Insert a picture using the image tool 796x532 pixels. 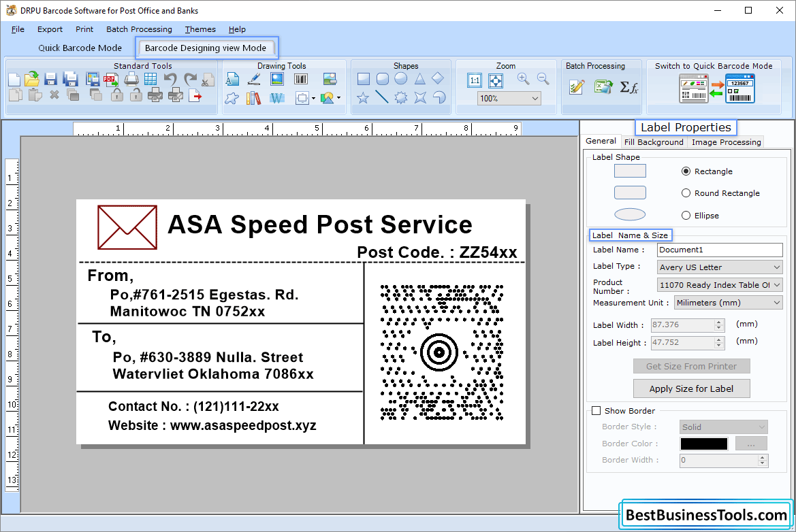(277, 79)
